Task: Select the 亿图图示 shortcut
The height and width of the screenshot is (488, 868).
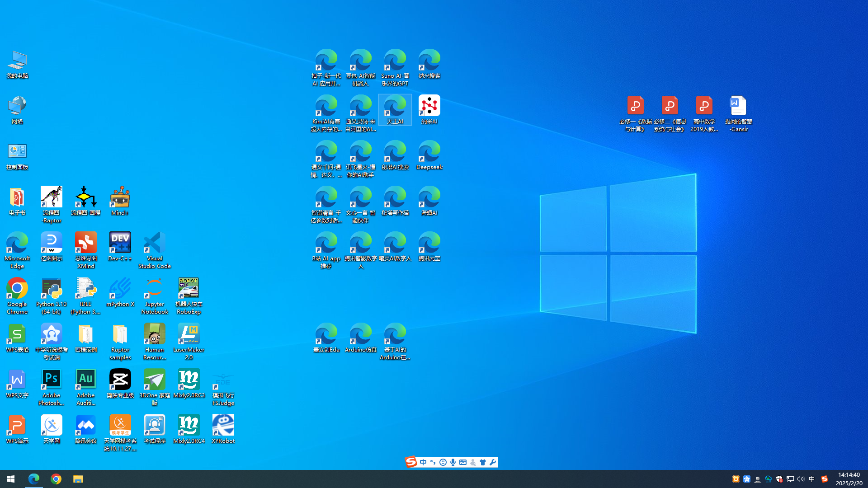Action: 52,248
